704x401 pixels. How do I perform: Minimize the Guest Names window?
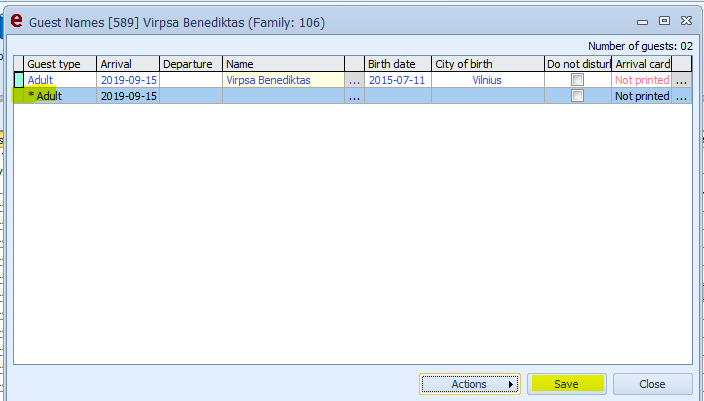tap(642, 22)
